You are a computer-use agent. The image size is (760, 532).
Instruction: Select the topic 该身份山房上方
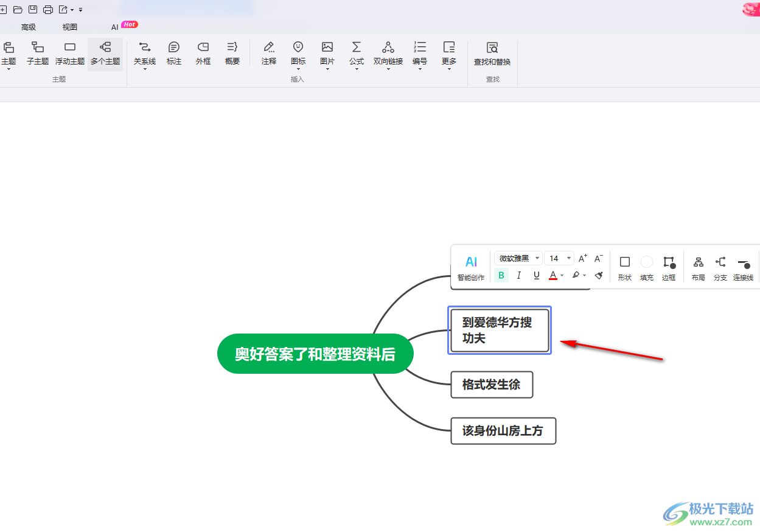(503, 431)
